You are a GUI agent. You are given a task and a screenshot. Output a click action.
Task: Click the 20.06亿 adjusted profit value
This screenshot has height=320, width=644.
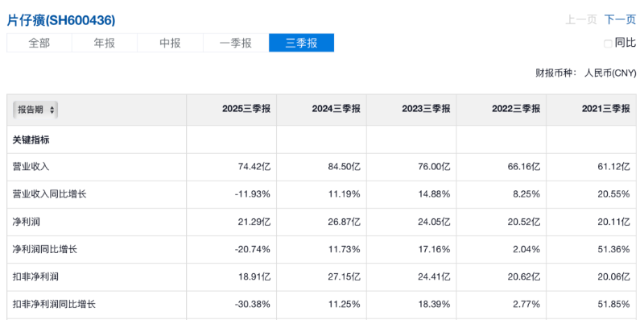(x=613, y=276)
